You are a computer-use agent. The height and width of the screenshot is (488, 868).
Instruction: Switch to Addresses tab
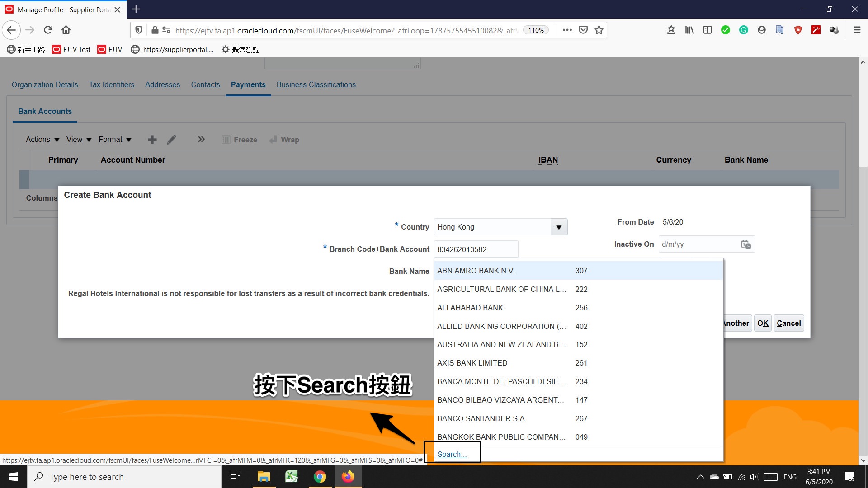(x=162, y=85)
